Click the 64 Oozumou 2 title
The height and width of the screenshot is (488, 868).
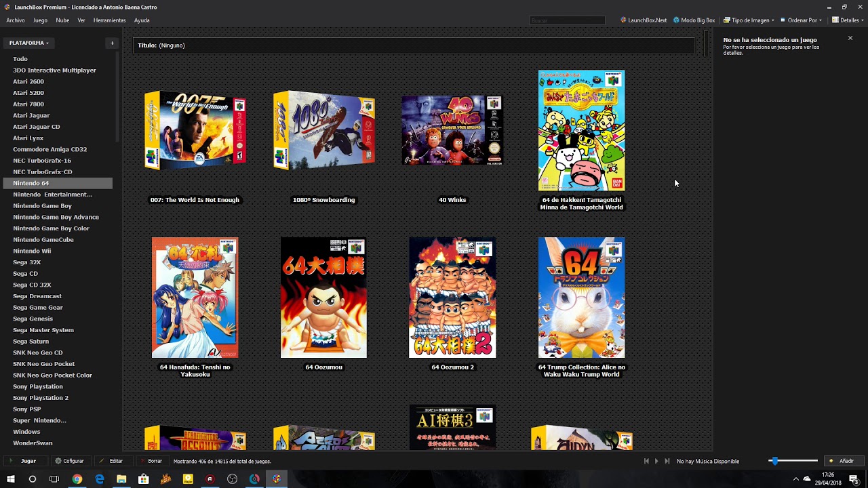(452, 367)
